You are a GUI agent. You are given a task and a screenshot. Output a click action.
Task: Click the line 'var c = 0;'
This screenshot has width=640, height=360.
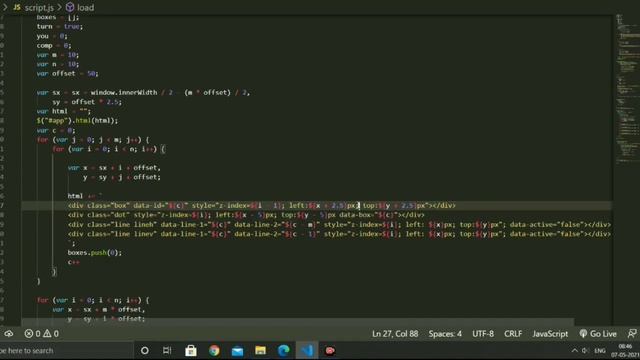tap(56, 130)
